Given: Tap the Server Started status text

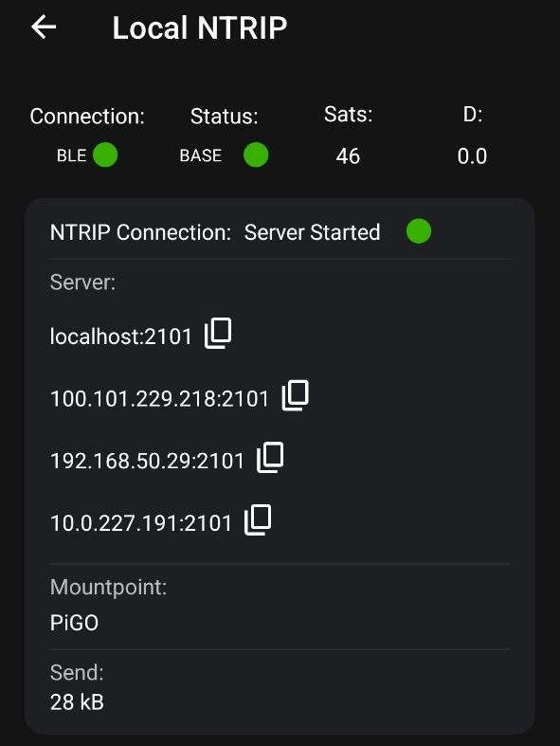Looking at the screenshot, I should 312,232.
